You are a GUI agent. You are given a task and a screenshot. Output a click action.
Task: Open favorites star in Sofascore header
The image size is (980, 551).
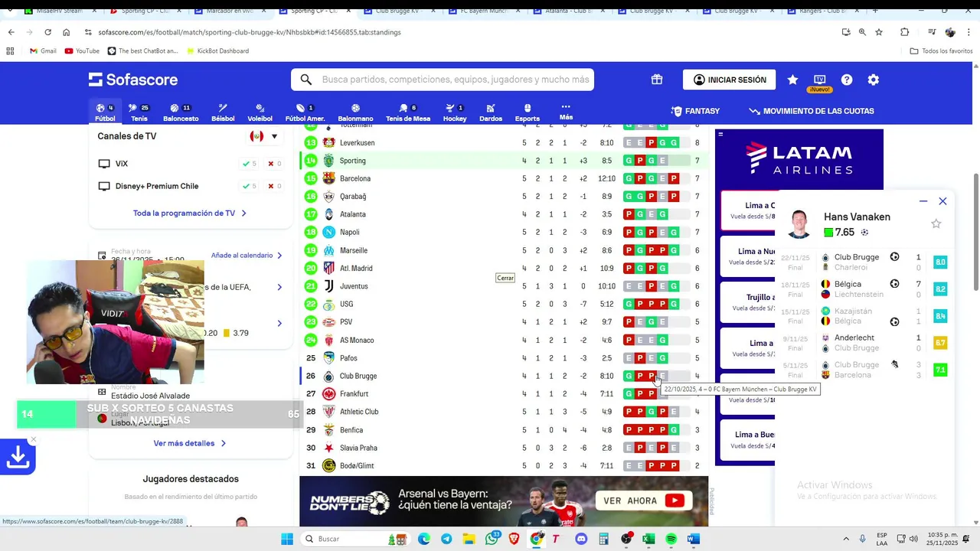pyautogui.click(x=792, y=80)
